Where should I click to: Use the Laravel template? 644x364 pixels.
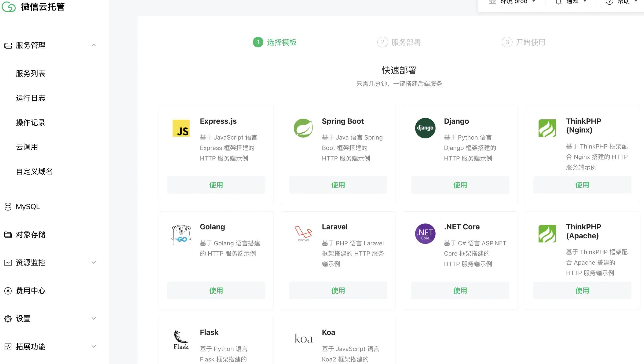(x=338, y=291)
